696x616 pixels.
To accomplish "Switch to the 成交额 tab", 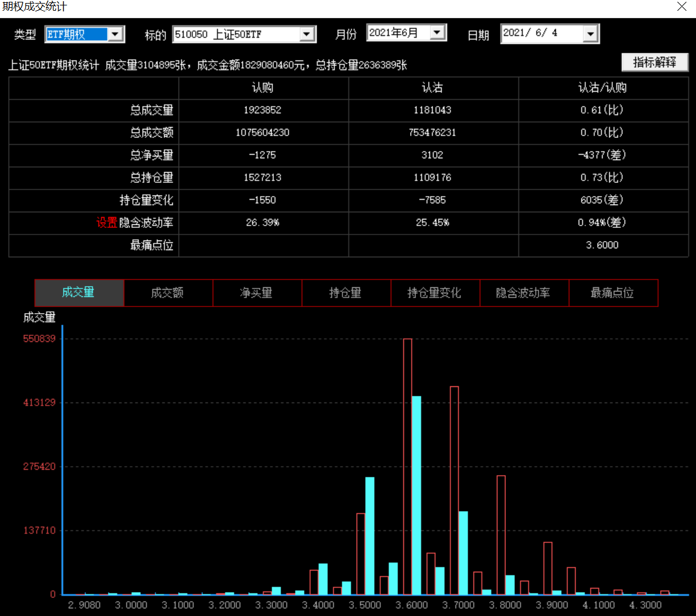I will coord(168,293).
